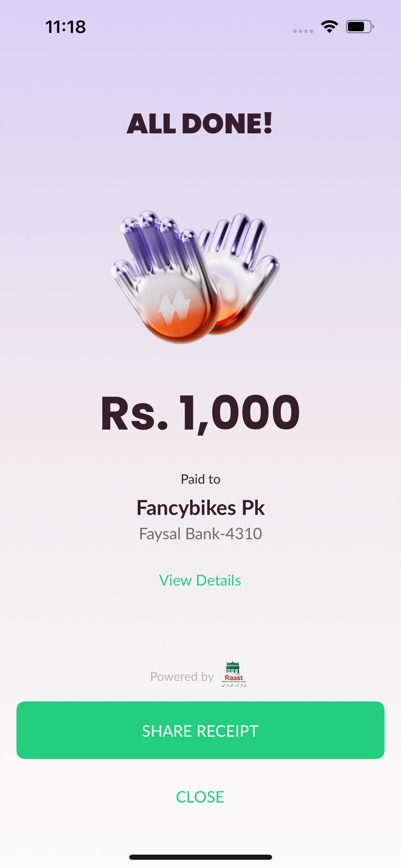Tap the cellular signal dots

click(x=303, y=31)
